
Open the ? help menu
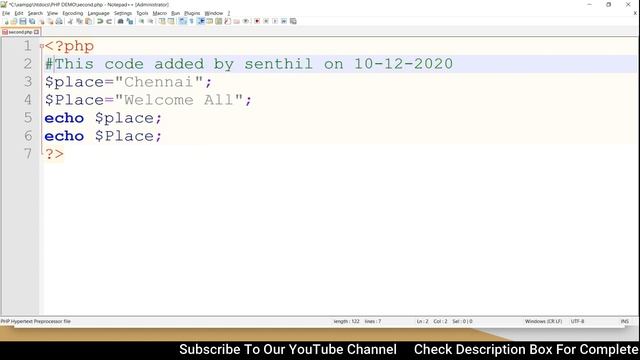click(229, 13)
